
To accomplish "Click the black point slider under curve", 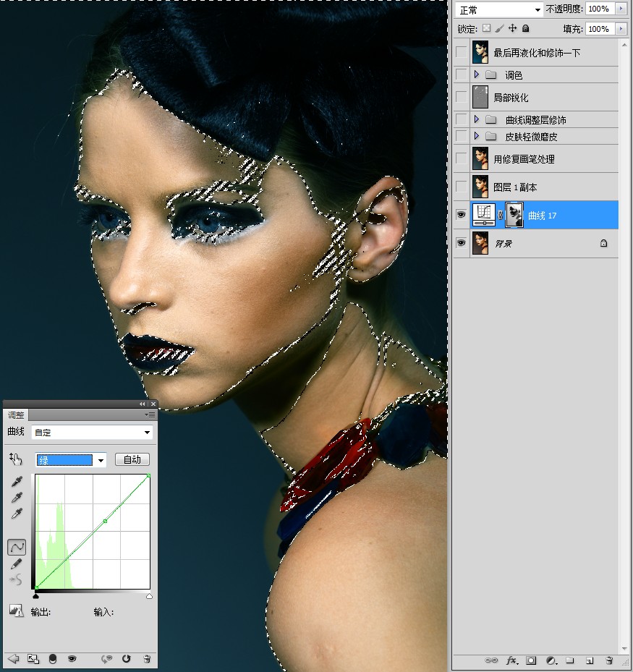I will (x=36, y=596).
